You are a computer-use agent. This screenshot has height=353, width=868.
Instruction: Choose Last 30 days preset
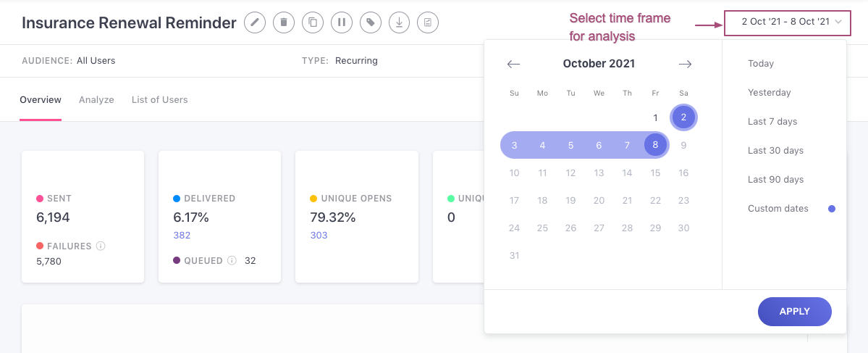(775, 151)
